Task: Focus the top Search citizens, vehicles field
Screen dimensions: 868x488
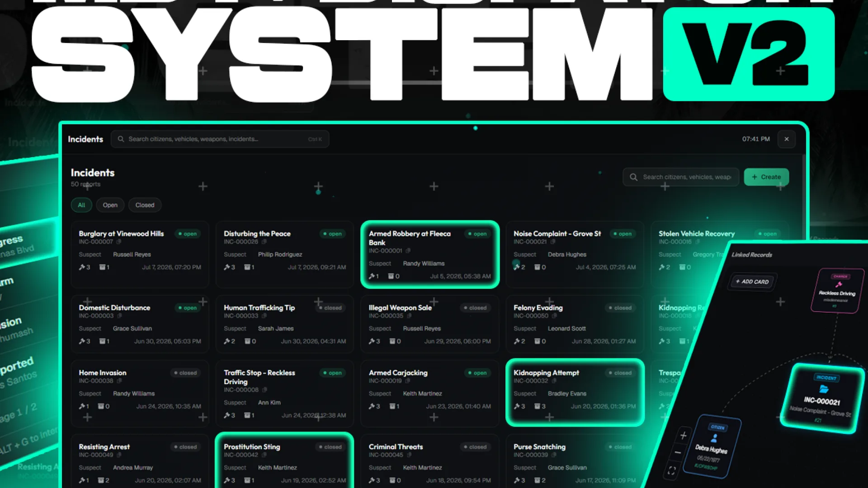Action: pyautogui.click(x=220, y=139)
